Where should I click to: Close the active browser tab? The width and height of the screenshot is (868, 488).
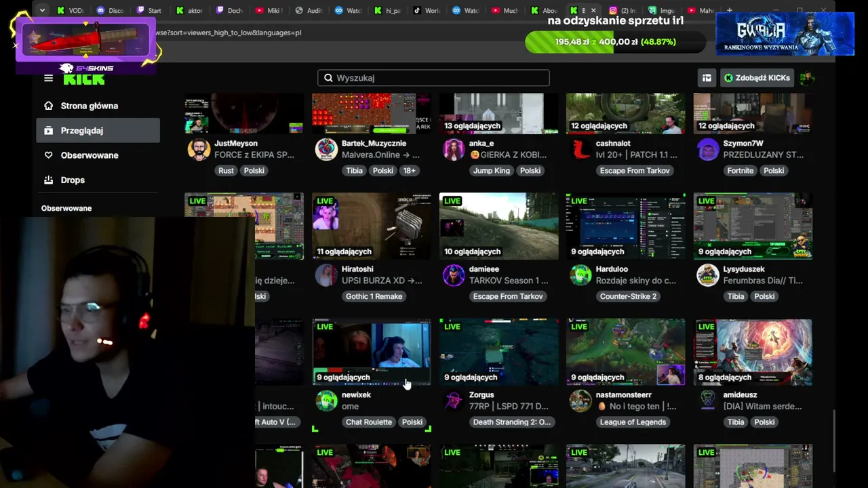coord(593,10)
